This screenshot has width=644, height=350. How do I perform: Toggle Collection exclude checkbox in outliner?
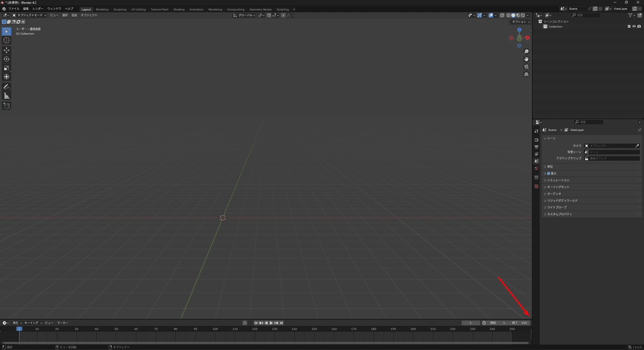[629, 26]
